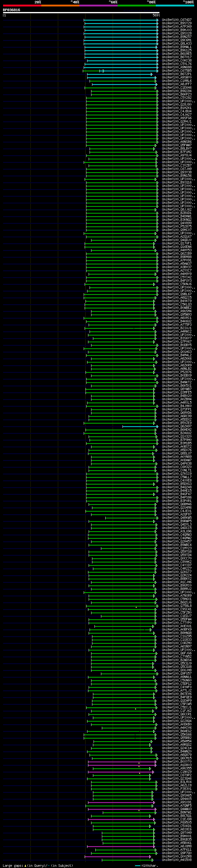
Task: Select the UniRef100_Q7KSI9 label
Action: [176, 474]
